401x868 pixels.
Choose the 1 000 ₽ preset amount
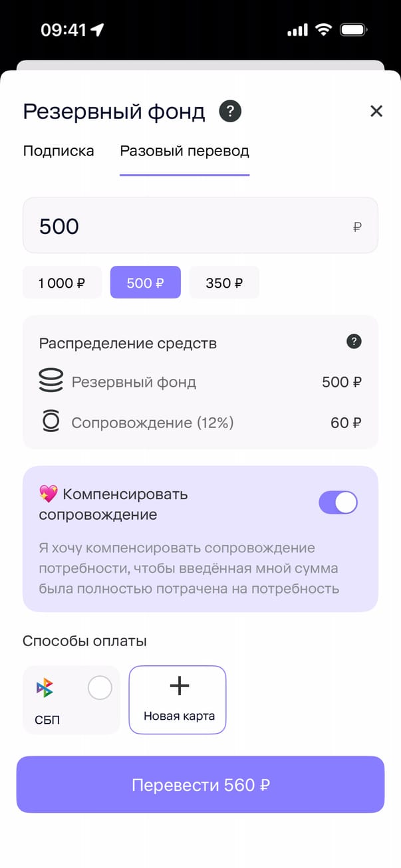[x=62, y=283]
